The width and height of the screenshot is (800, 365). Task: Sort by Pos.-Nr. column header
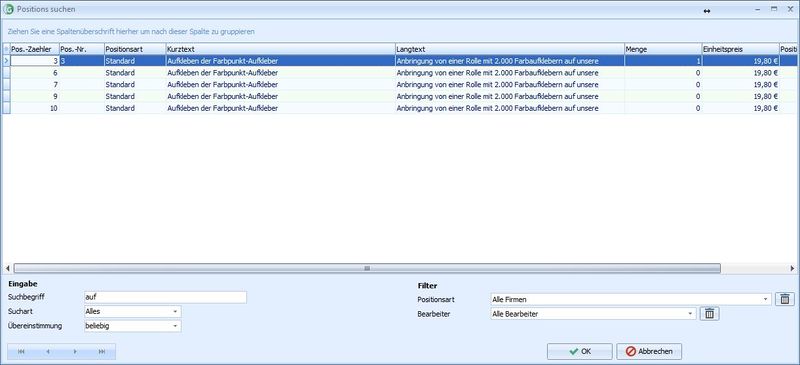[82, 49]
